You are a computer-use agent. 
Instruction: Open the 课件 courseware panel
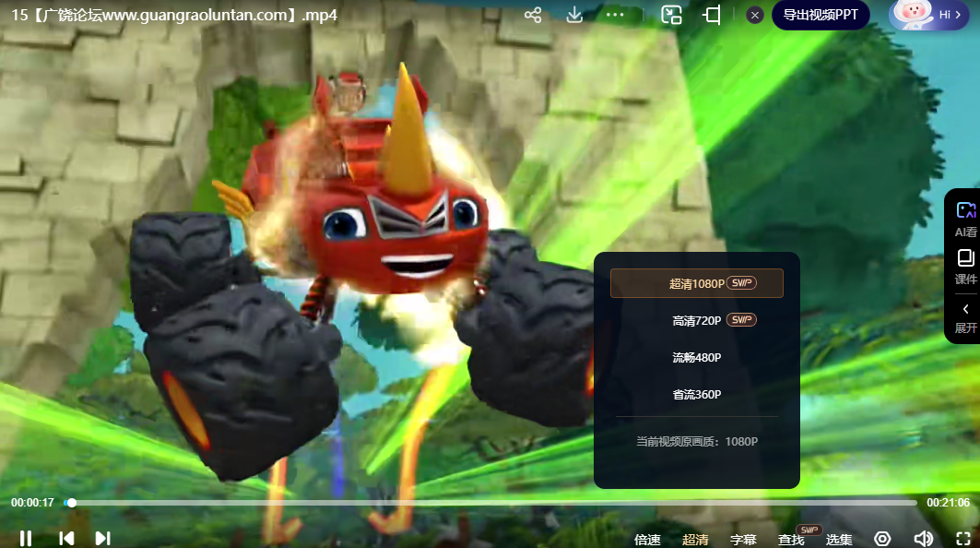pos(965,268)
